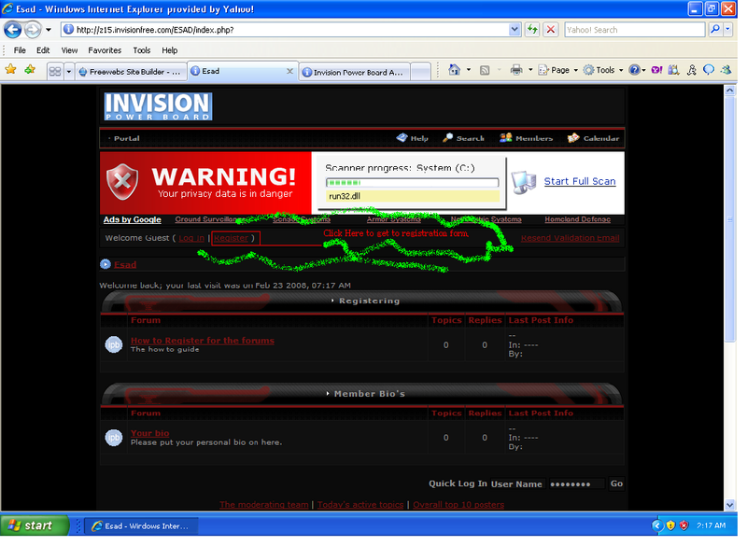This screenshot has width=747, height=560.
Task: Switch to the Freewebs Site Builder tab
Action: coord(130,72)
